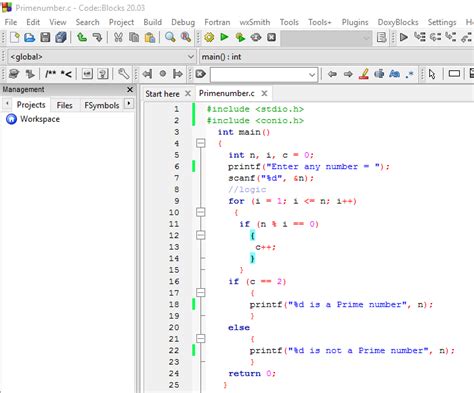Build the project with gear icon
The width and height of the screenshot is (474, 393).
click(x=209, y=37)
